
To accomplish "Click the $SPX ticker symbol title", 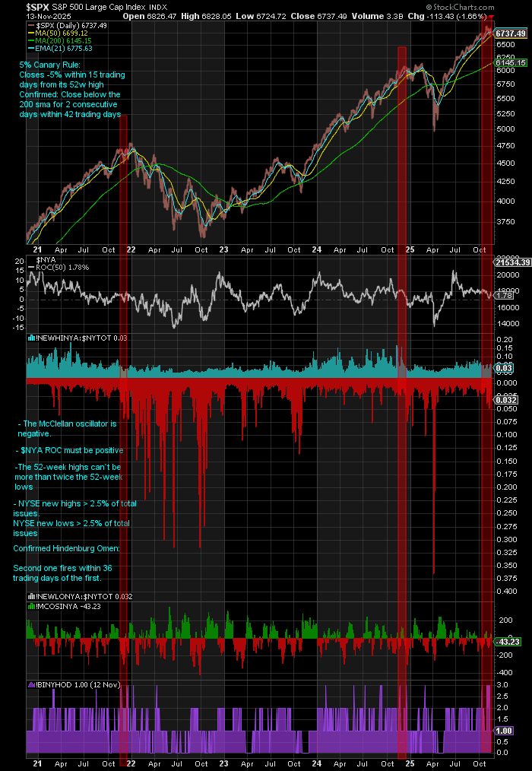I will pyautogui.click(x=38, y=7).
